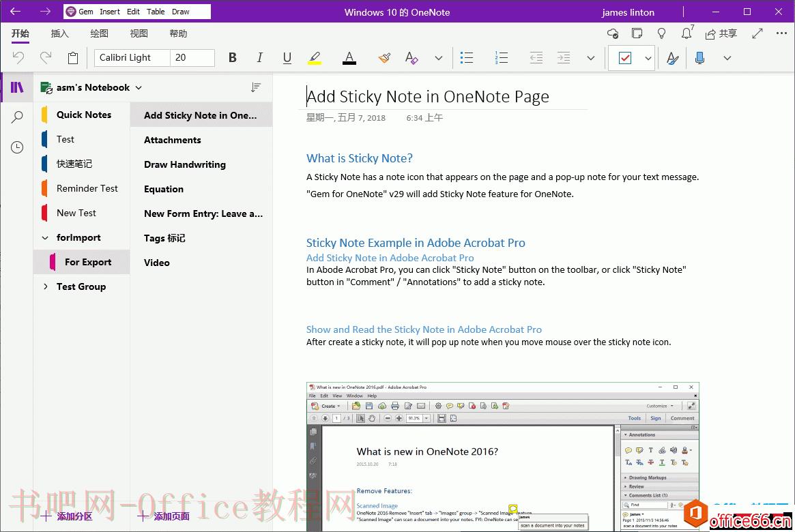The image size is (795, 532).
Task: Open the 视图 ribbon tab
Action: click(139, 33)
